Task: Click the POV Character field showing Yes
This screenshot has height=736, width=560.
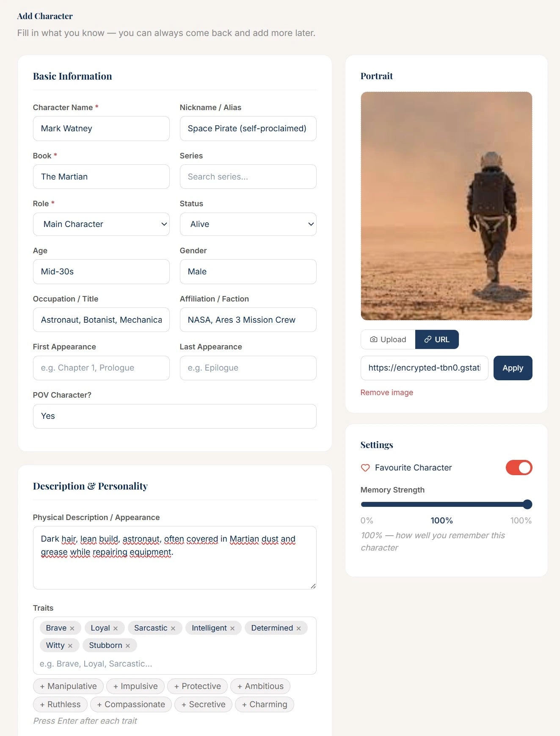Action: 175,416
